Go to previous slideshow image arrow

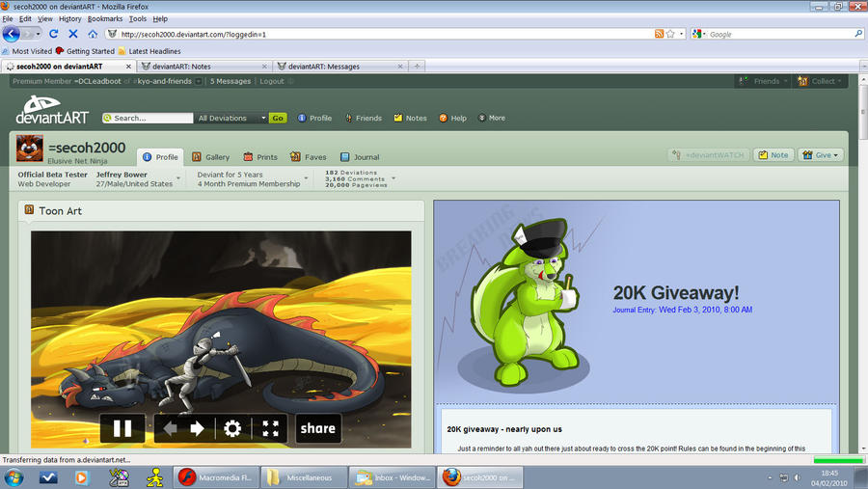pyautogui.click(x=170, y=428)
